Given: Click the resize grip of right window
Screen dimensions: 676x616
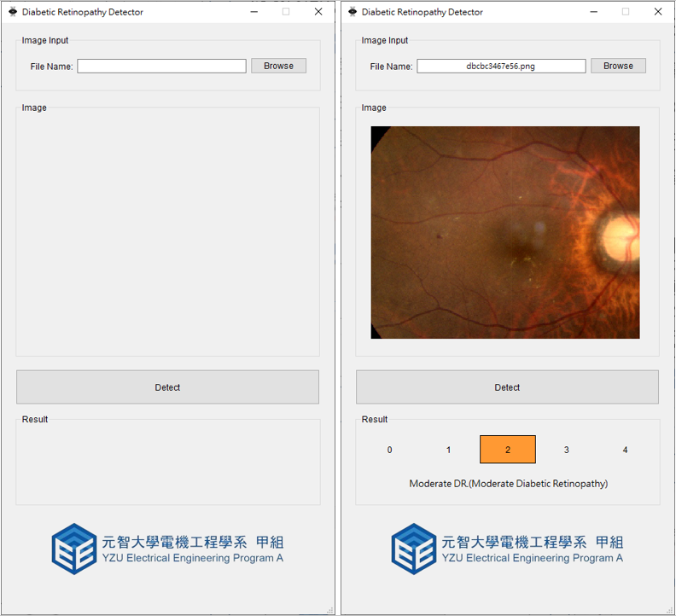Looking at the screenshot, I should click(670, 610).
